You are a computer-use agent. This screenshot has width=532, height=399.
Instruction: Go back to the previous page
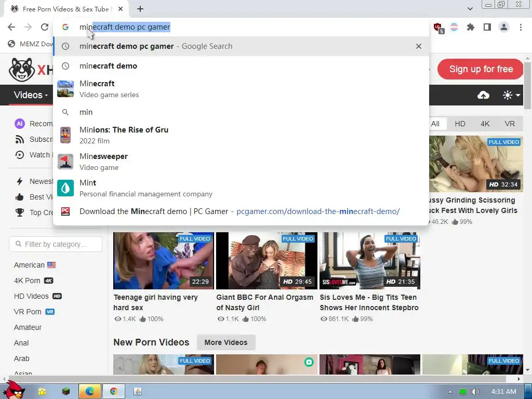[x=11, y=27]
